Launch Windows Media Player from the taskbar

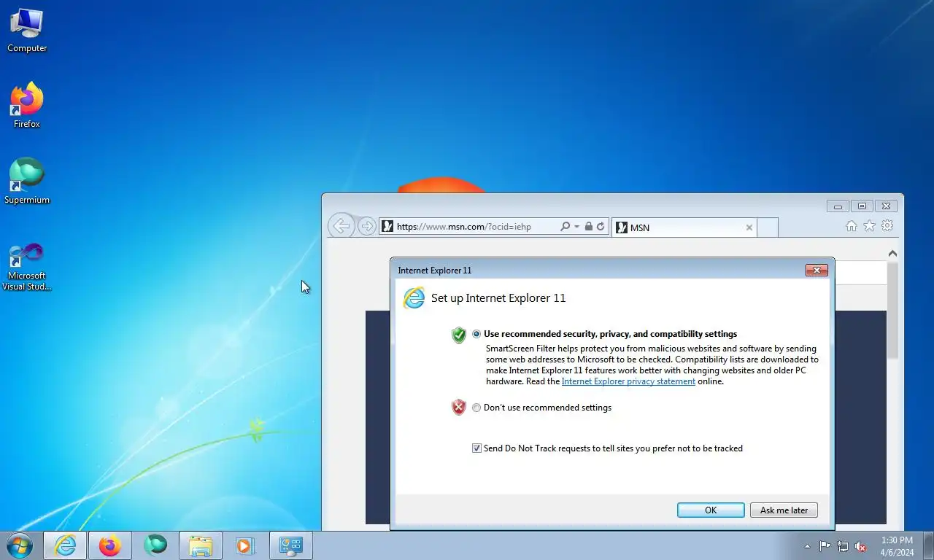tap(244, 545)
